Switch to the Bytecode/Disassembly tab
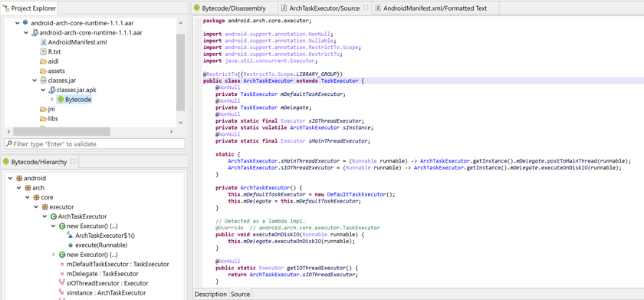This screenshot has height=300, width=644. [230, 8]
